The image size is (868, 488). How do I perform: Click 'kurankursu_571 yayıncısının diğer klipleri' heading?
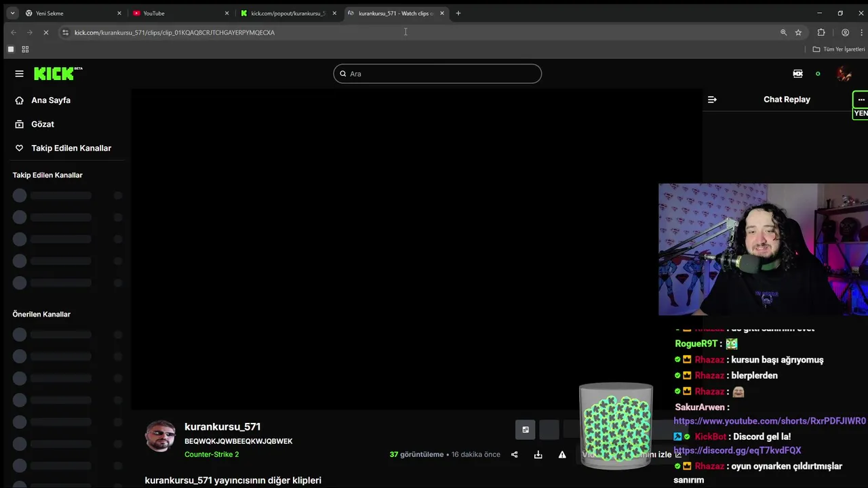pos(233,481)
